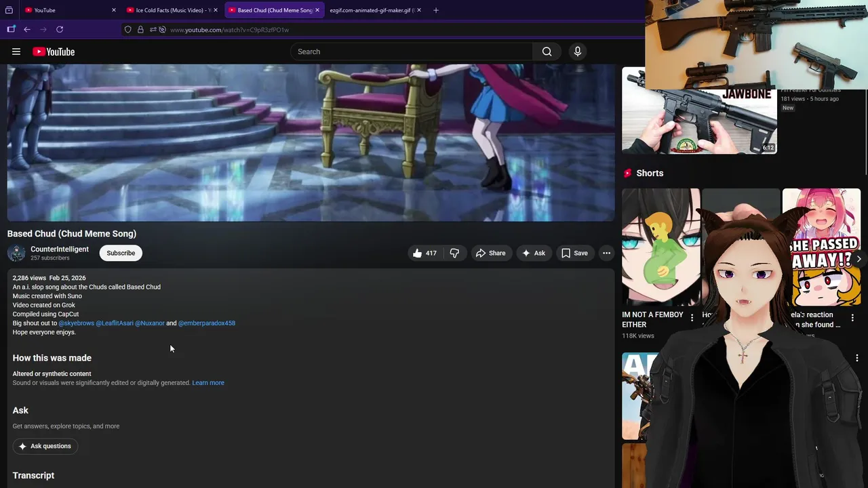
Task: Click the search magnifier button
Action: (x=547, y=52)
